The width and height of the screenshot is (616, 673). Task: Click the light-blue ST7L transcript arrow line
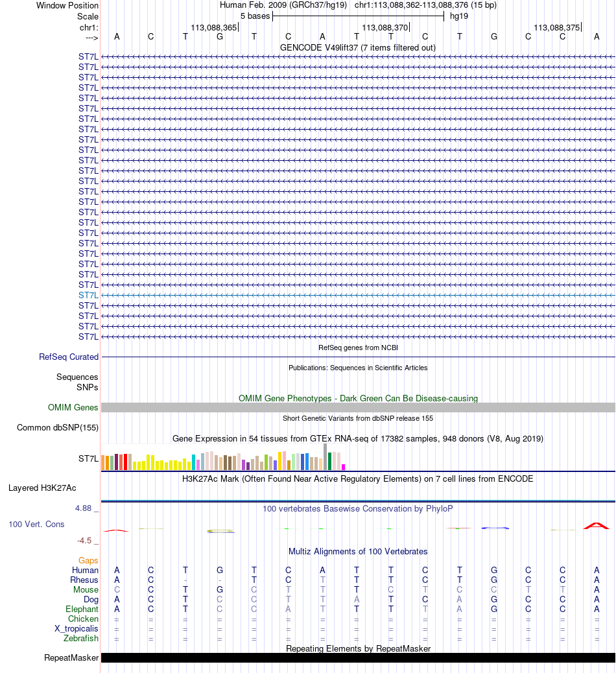tap(358, 295)
